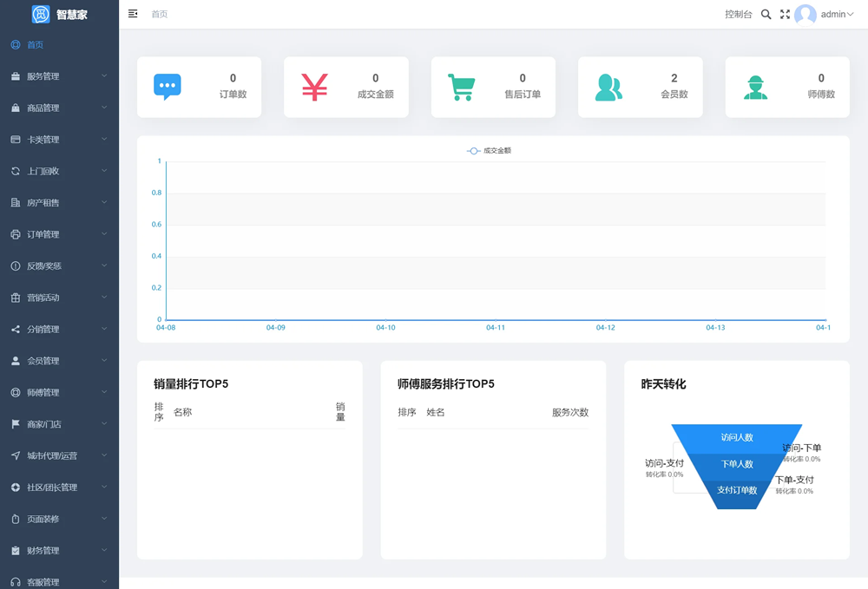Click the blue chat bubble orders icon

[167, 87]
